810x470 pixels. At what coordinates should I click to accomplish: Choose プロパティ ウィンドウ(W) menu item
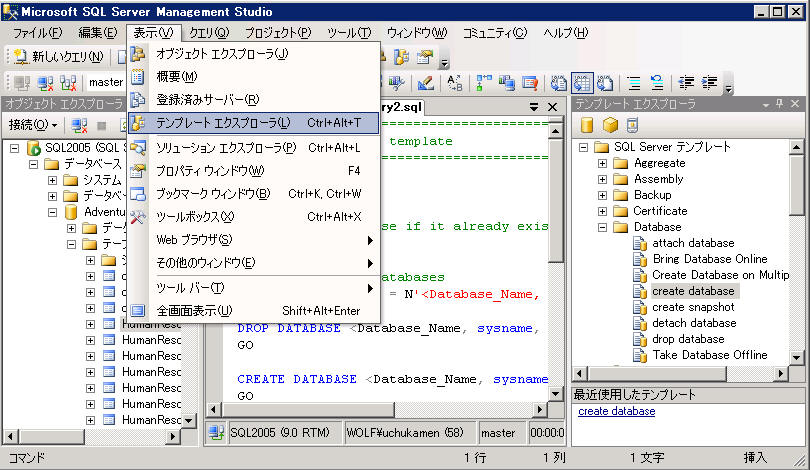[x=254, y=170]
